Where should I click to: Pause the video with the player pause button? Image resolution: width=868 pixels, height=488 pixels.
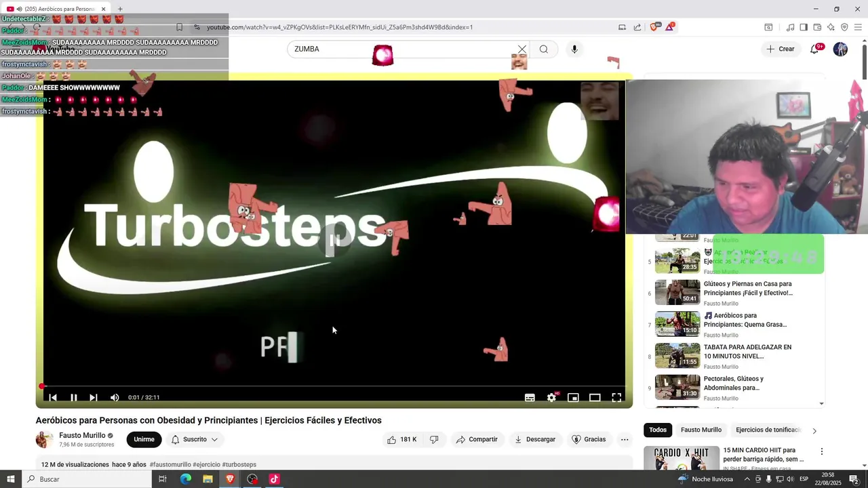(73, 398)
